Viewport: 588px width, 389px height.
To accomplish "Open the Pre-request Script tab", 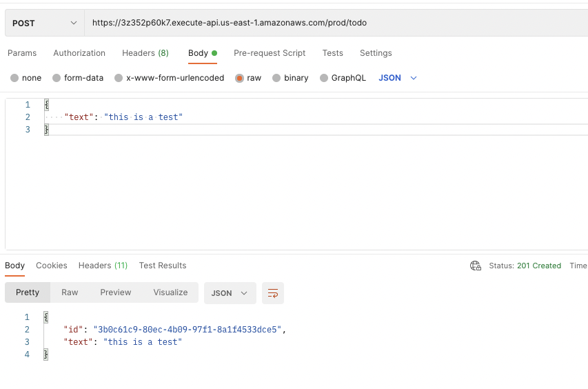I will pyautogui.click(x=270, y=53).
